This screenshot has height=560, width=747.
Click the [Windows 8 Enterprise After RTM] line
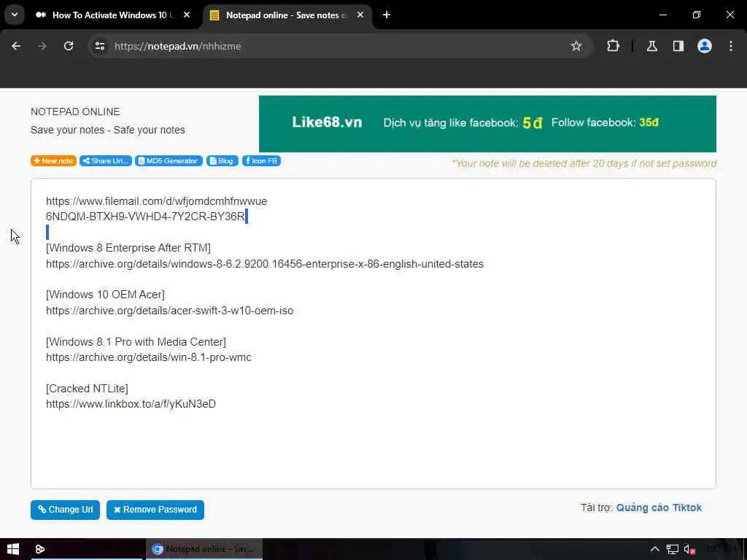click(x=128, y=248)
